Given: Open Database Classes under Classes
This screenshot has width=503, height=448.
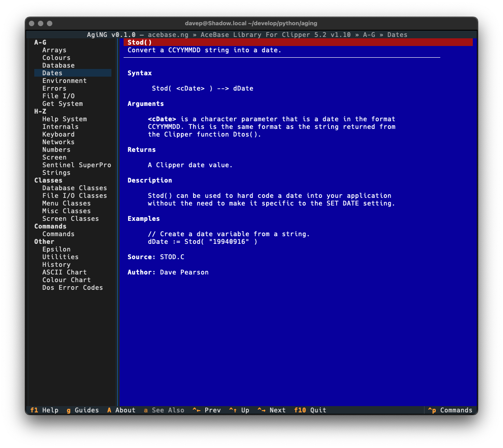Looking at the screenshot, I should tap(74, 188).
